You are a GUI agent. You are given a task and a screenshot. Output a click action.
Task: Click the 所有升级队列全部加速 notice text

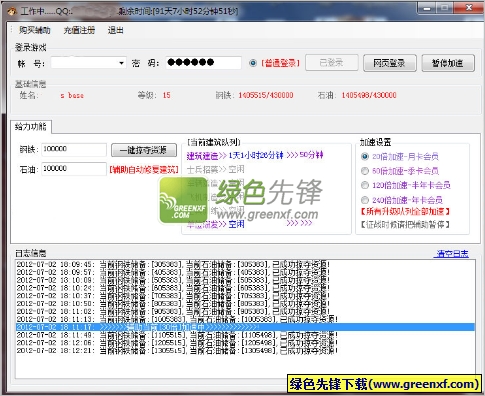tap(405, 211)
